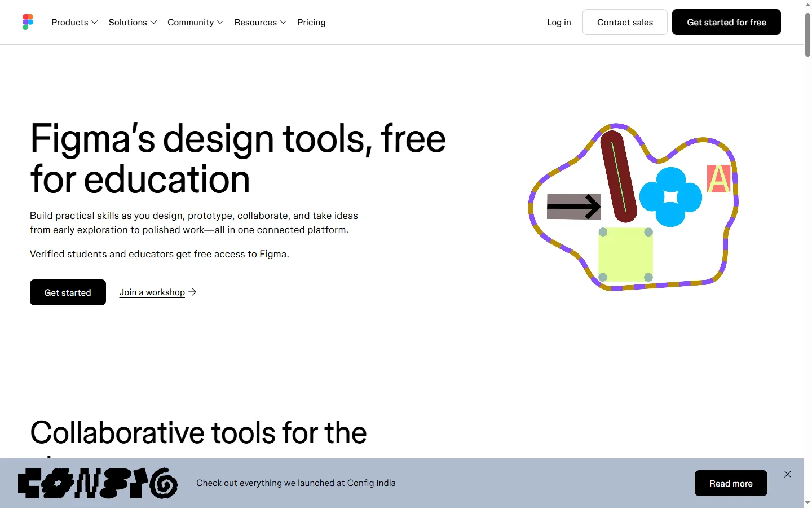Click the dark red pill shape
Image resolution: width=812 pixels, height=508 pixels.
(619, 176)
